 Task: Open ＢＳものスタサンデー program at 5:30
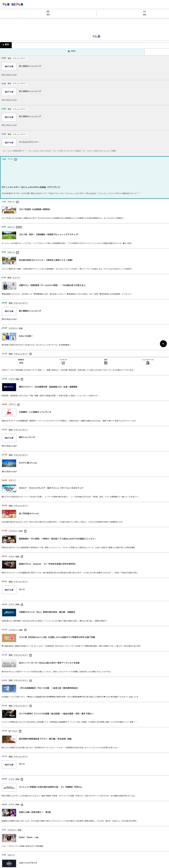point(29,142)
